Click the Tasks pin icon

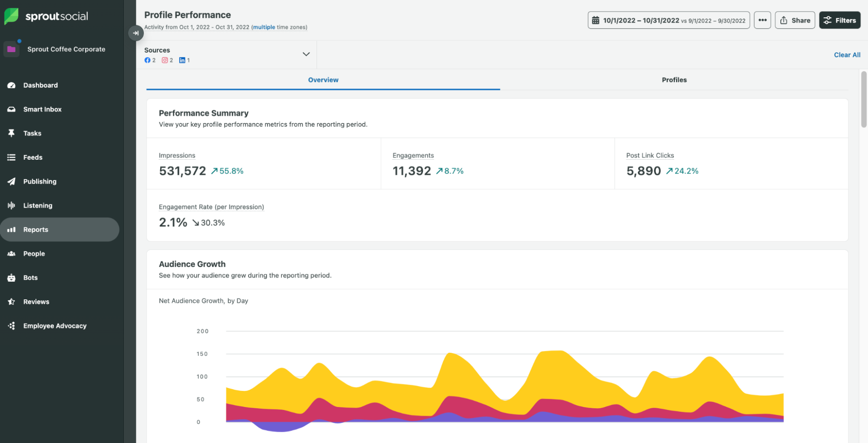[x=11, y=133]
